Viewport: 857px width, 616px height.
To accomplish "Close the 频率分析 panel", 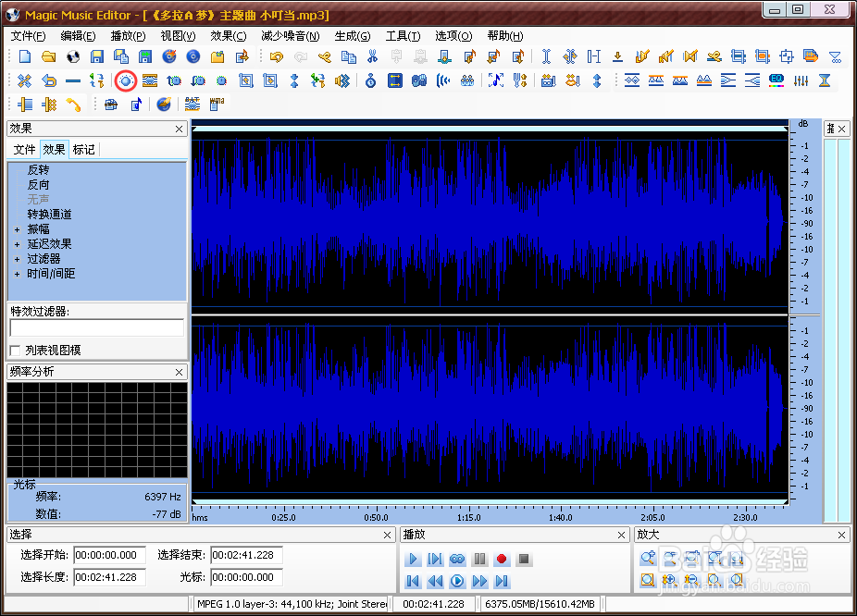I will click(x=179, y=372).
